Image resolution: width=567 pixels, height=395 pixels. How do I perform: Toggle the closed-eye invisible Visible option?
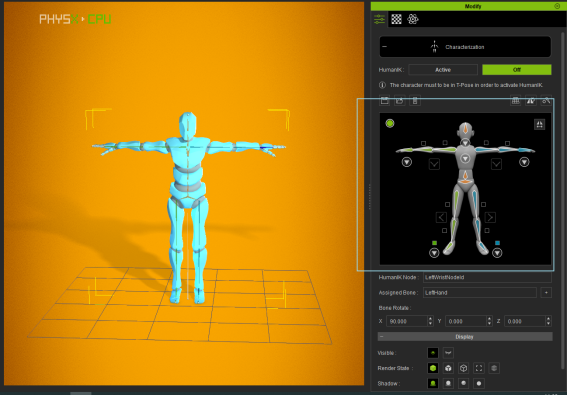click(x=448, y=353)
